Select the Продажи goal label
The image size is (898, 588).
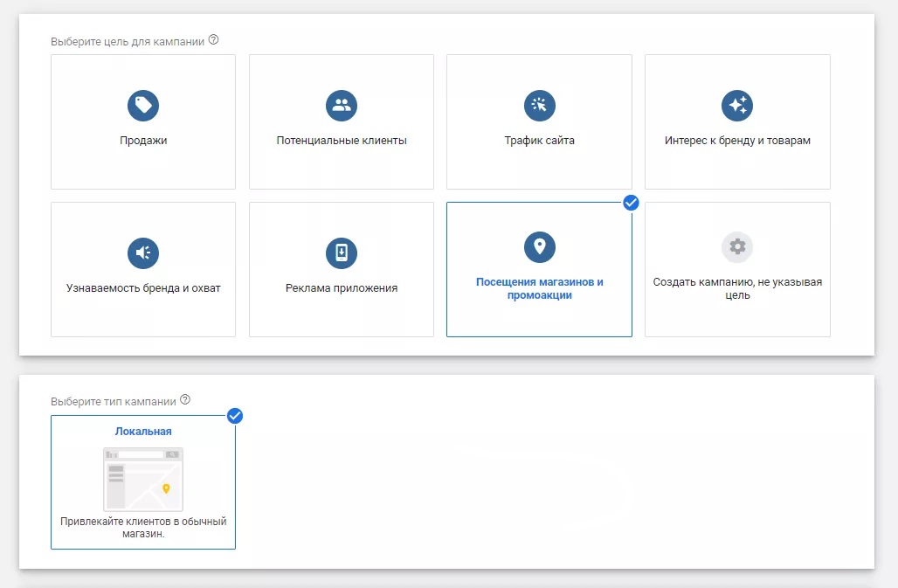pyautogui.click(x=143, y=141)
